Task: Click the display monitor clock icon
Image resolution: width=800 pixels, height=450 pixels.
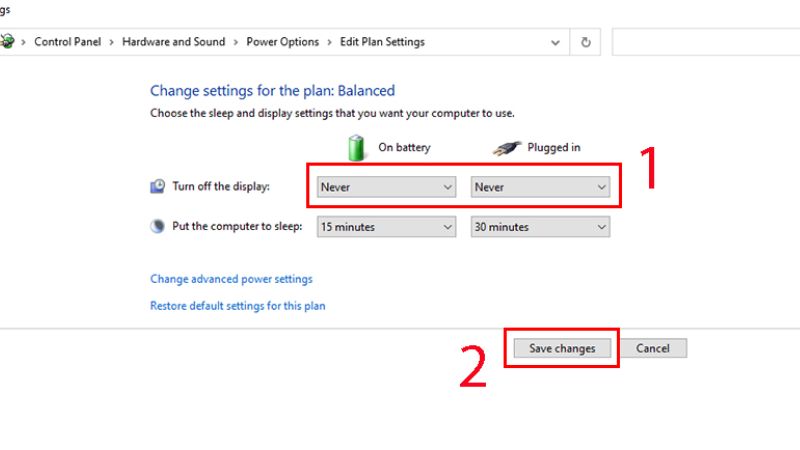Action: click(158, 187)
